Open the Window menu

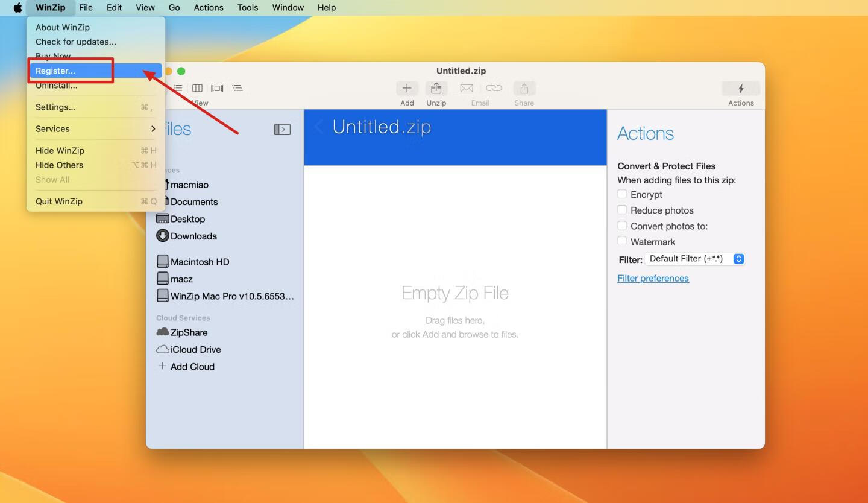point(288,7)
